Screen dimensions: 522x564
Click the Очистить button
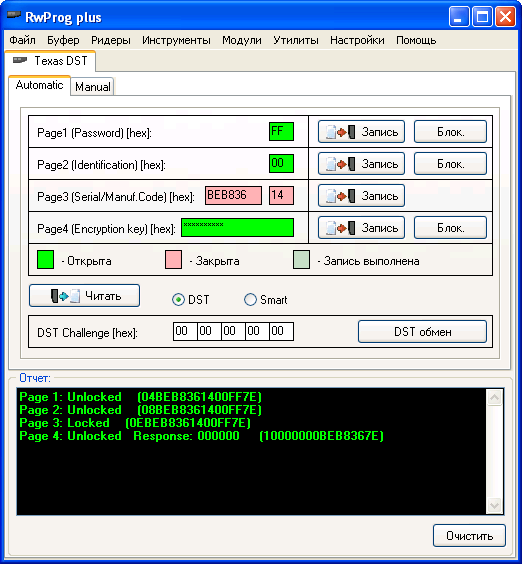click(x=469, y=536)
